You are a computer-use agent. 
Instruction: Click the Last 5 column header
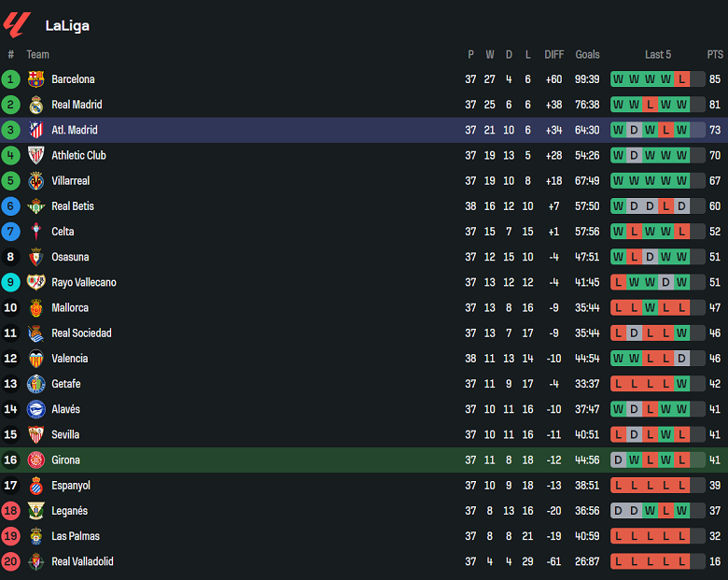click(657, 54)
